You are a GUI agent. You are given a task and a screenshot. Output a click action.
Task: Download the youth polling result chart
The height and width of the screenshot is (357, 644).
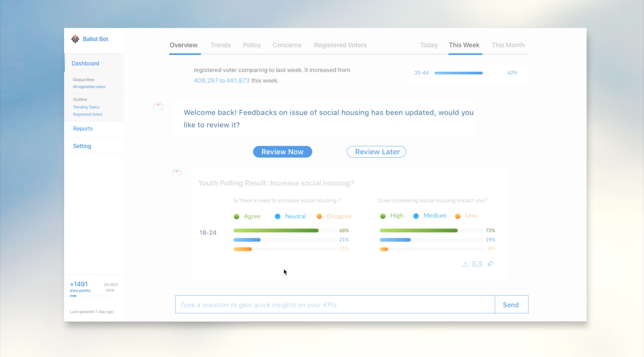[465, 264]
